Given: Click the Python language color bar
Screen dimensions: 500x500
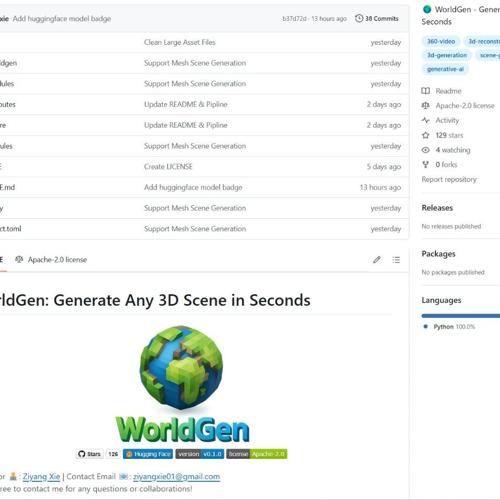Looking at the screenshot, I should [461, 315].
